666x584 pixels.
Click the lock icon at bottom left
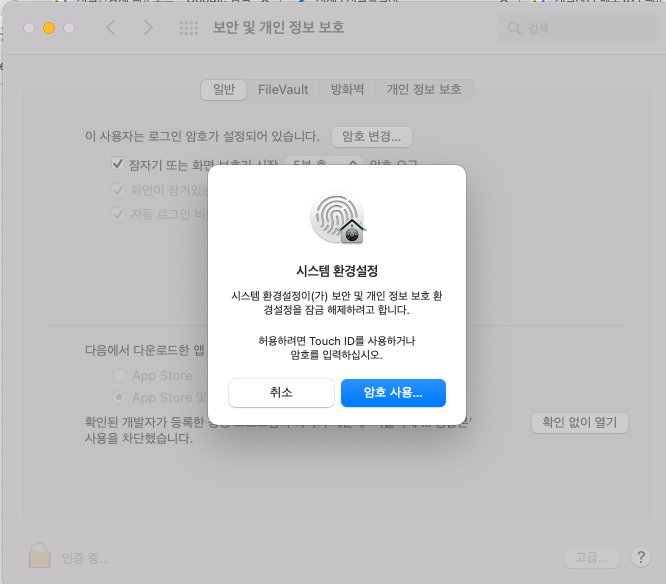(40, 555)
